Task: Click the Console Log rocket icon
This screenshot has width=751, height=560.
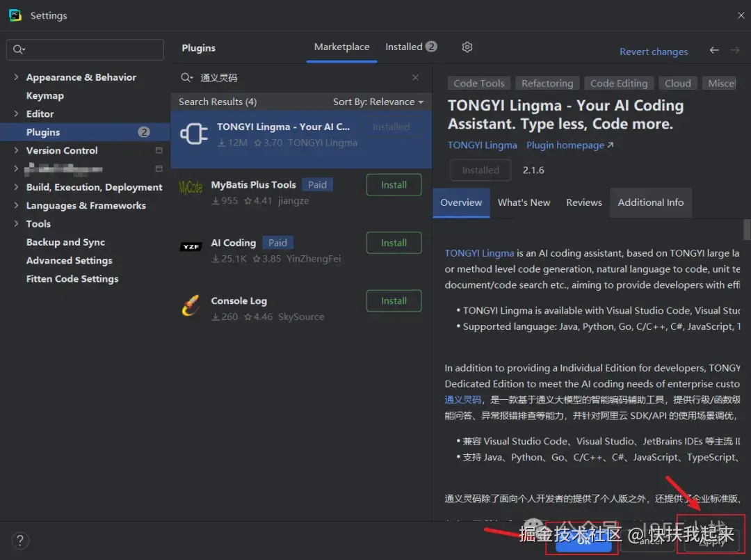Action: coord(191,305)
